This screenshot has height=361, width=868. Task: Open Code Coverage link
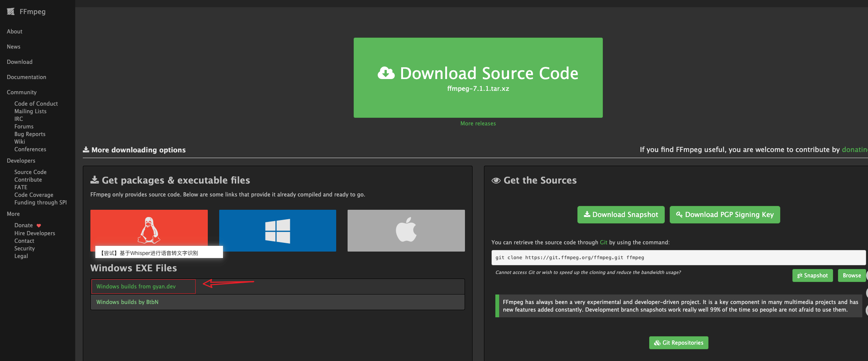coord(34,195)
